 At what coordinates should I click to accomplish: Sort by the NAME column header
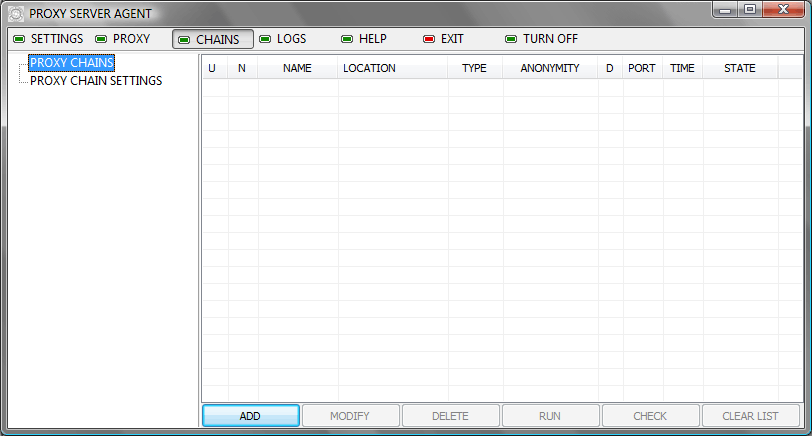click(297, 68)
